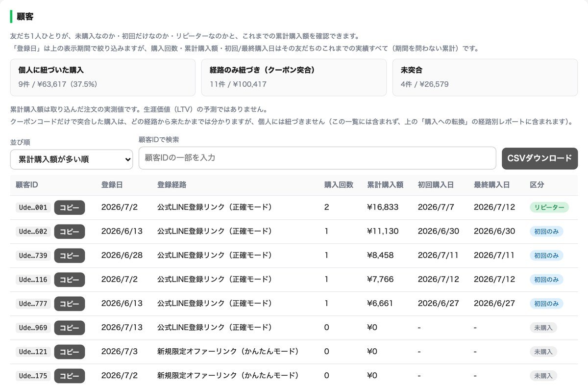Screen dimensions: 588x386
Task: Click the amount ¥11,130
Action: [383, 232]
